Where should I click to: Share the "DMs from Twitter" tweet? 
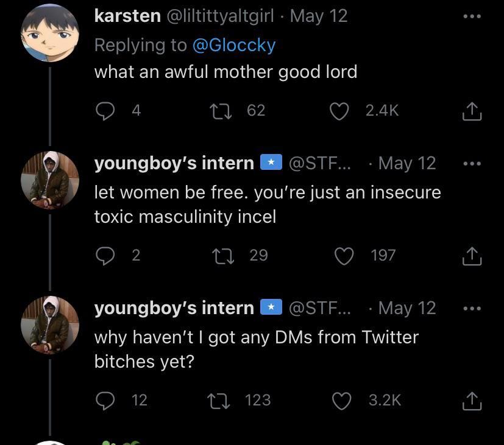tap(472, 401)
